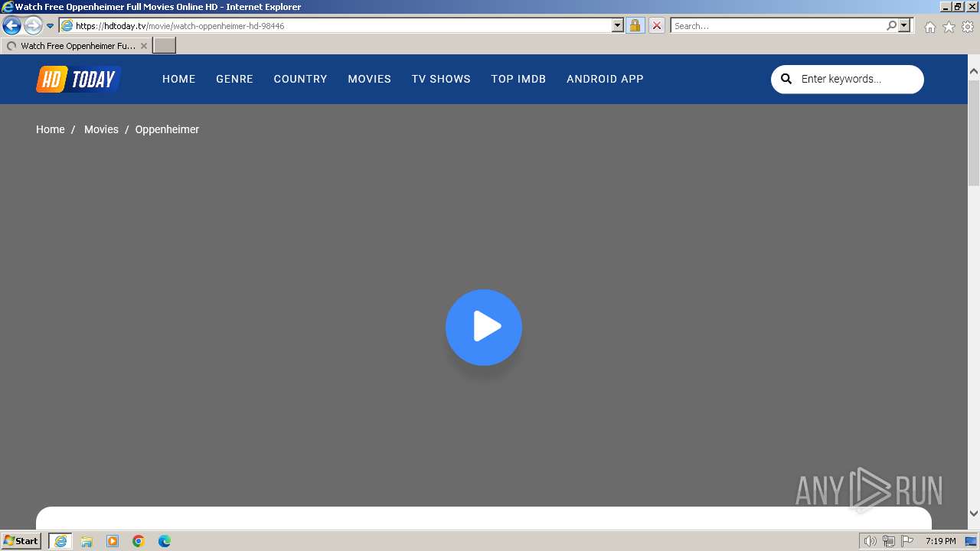Open File Explorer from taskbar
Screen dimensions: 980x551
click(87, 541)
